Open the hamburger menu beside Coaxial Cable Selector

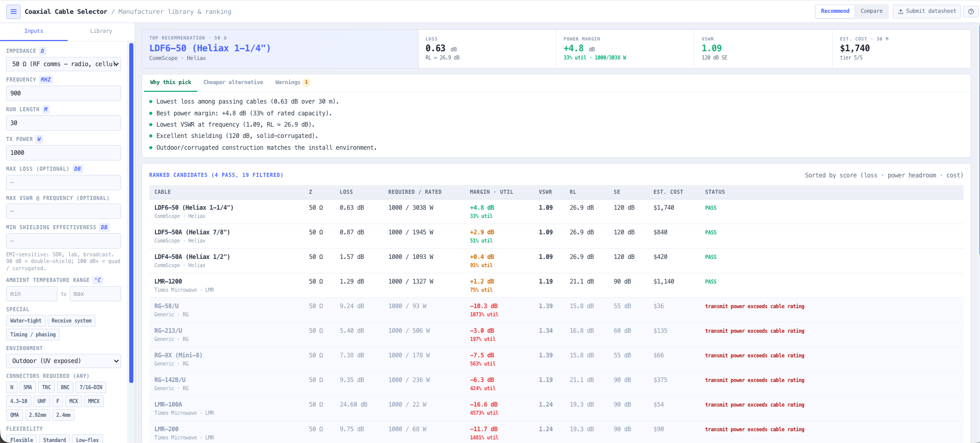[x=13, y=11]
